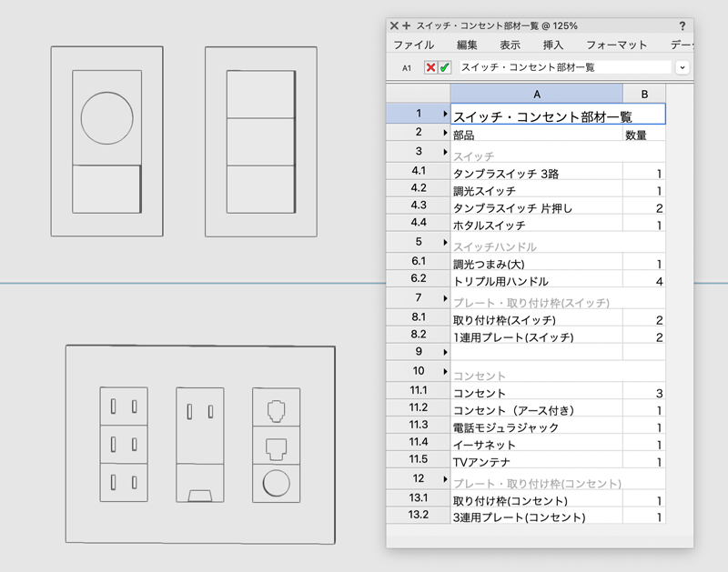Image resolution: width=728 pixels, height=572 pixels.
Task: Select the 1連用プレート(スイッチ) cell
Action: point(536,335)
